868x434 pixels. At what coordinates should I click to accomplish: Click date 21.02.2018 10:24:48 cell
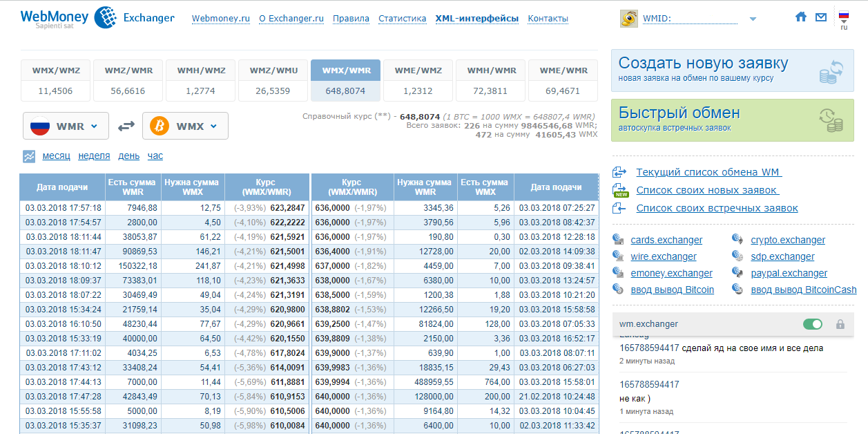[557, 396]
